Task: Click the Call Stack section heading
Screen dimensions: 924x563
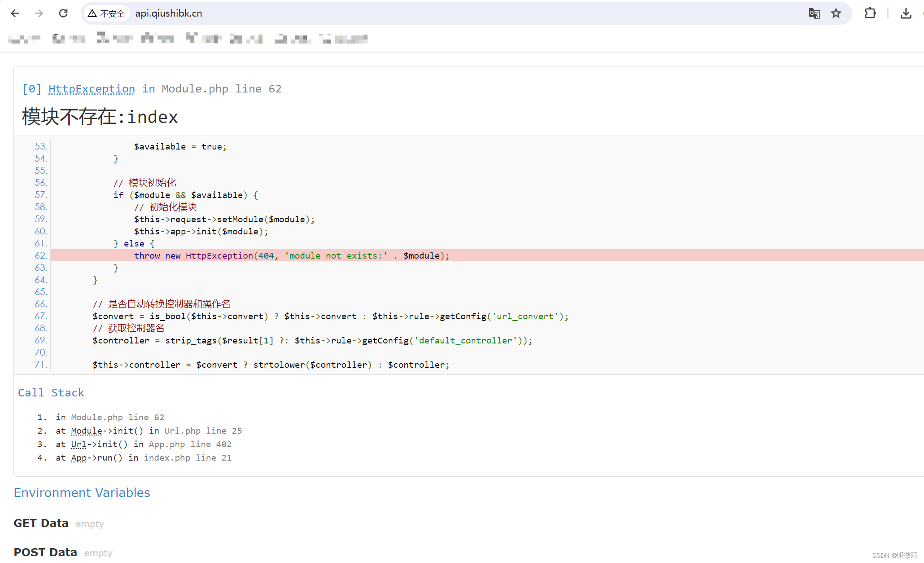Action: (x=51, y=393)
